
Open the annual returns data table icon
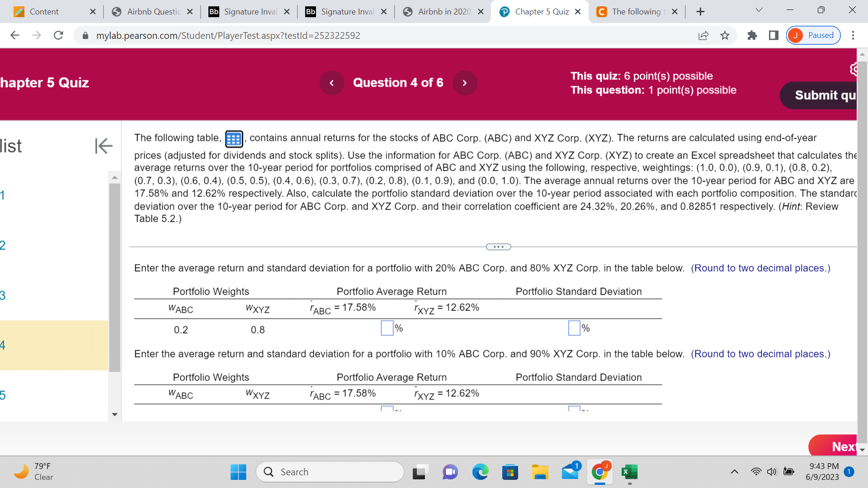click(233, 139)
